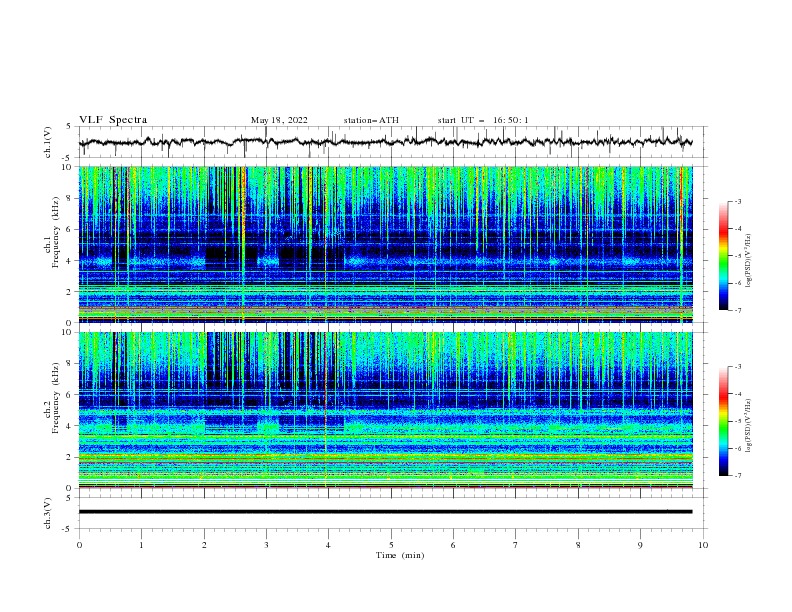Click the ch.2 colorbar log(PSD) label
The height and width of the screenshot is (612, 792).
[748, 425]
